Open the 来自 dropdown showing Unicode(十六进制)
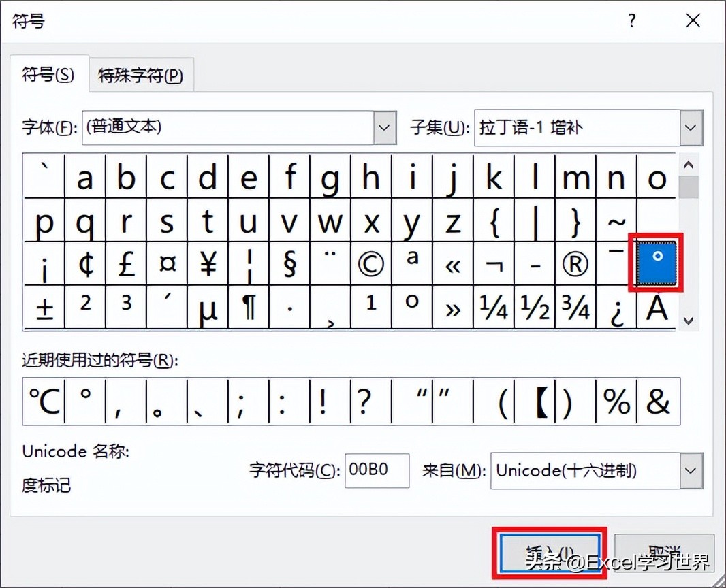The width and height of the screenshot is (726, 588). point(691,470)
